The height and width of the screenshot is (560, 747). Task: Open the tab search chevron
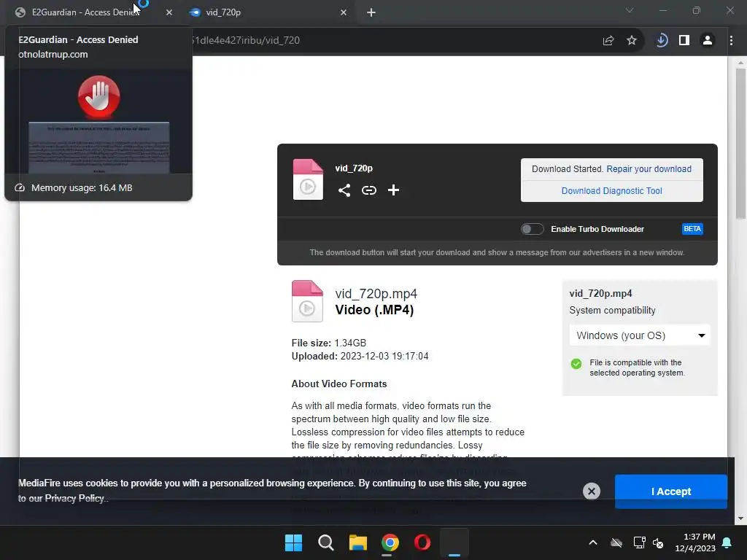pyautogui.click(x=630, y=10)
